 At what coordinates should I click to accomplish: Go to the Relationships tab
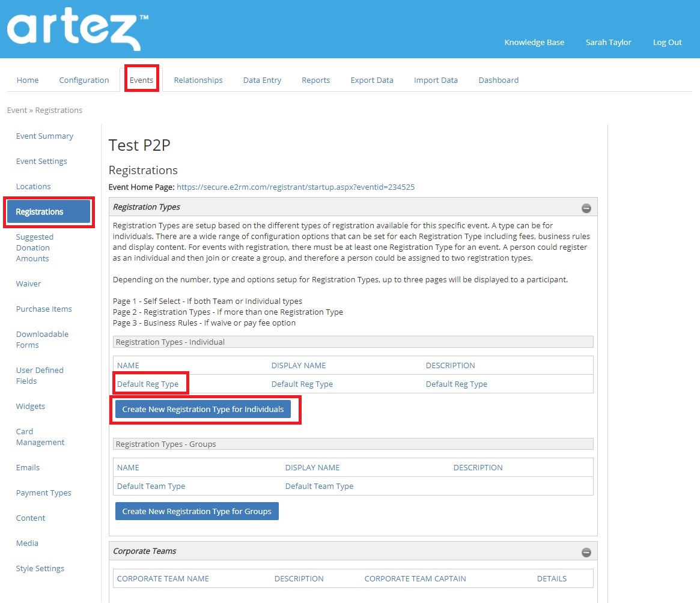coord(198,80)
